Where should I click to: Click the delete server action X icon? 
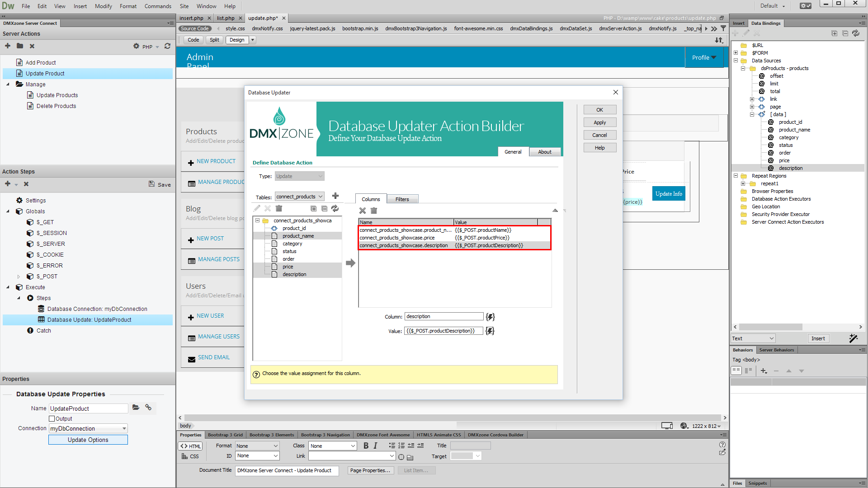click(32, 46)
